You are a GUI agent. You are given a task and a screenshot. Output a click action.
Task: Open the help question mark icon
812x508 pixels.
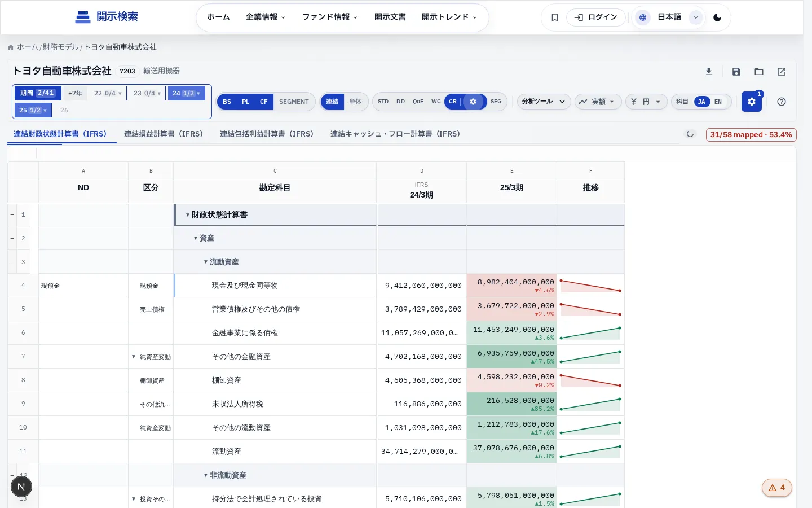click(782, 102)
